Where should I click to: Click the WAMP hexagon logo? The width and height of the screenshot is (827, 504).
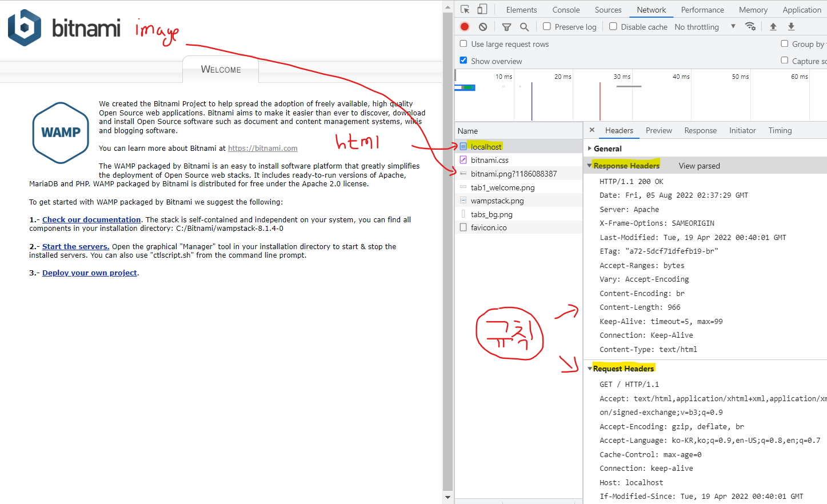point(61,133)
